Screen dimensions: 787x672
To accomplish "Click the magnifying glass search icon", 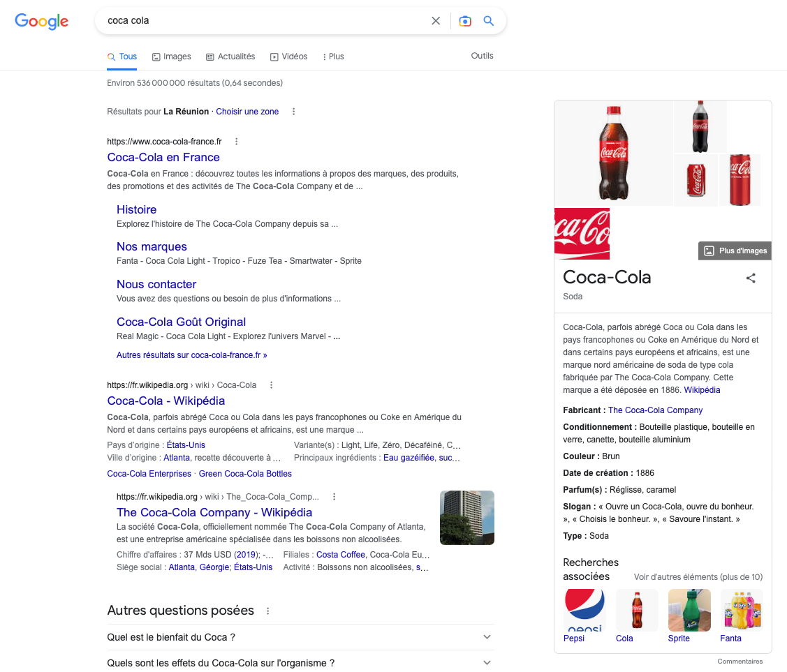I will (x=488, y=20).
